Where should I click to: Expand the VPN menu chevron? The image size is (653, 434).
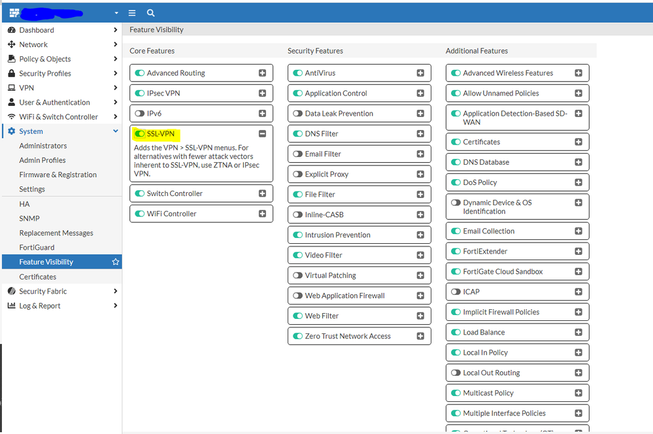coord(115,88)
